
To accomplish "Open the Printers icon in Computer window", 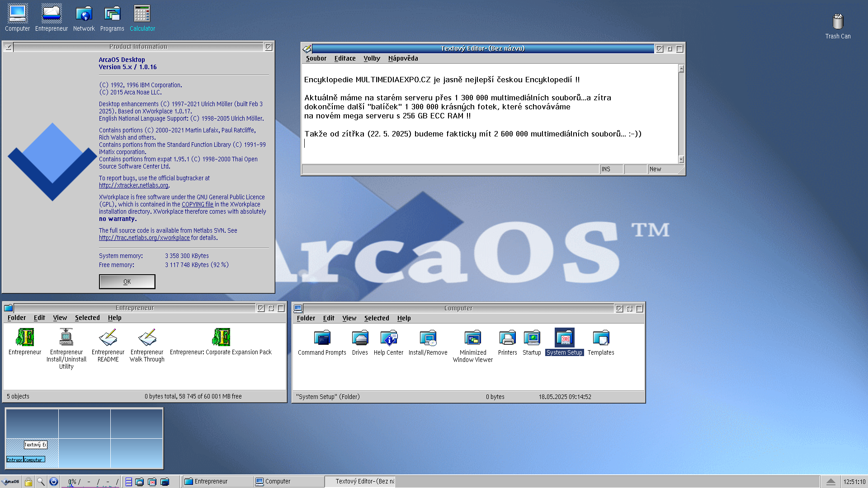I will [x=507, y=338].
